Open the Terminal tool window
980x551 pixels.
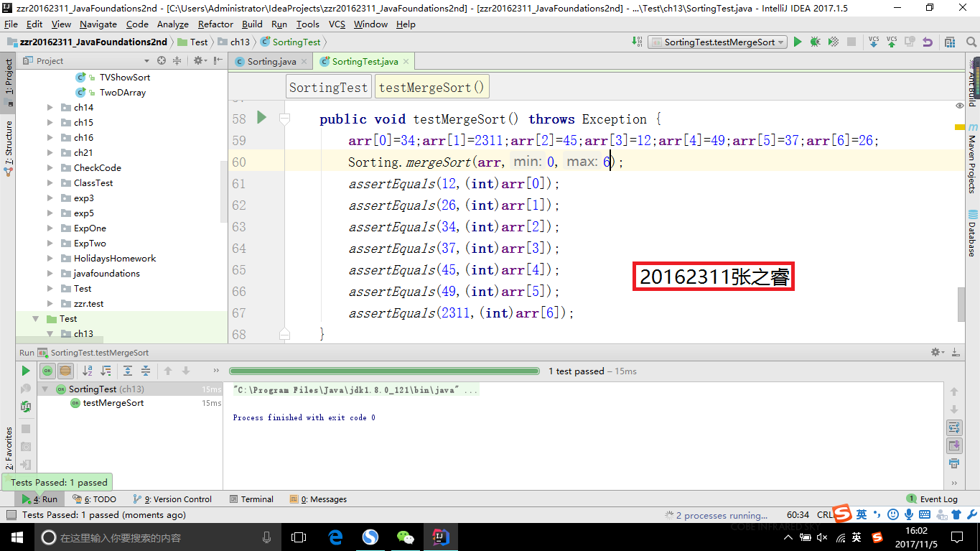(251, 499)
